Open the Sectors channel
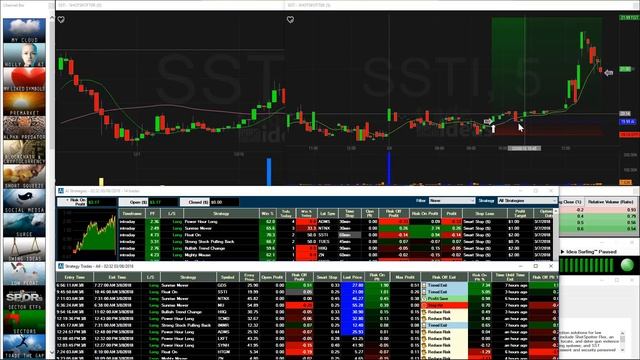 (24, 322)
